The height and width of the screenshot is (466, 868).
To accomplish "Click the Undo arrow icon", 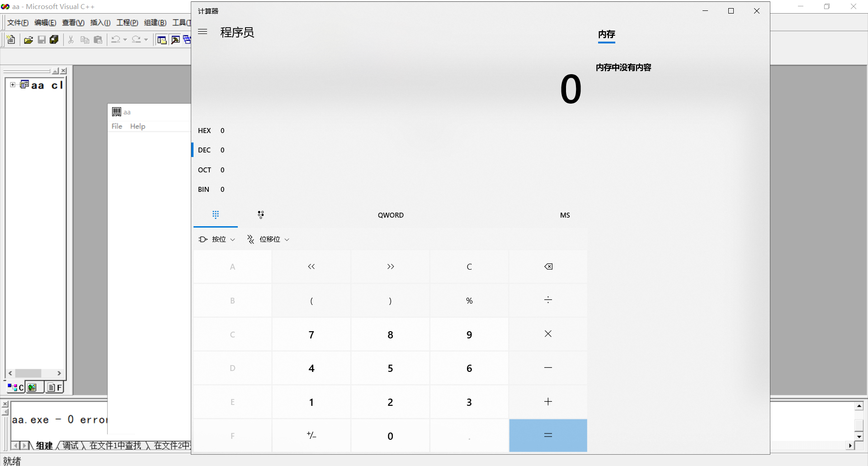I will point(116,40).
